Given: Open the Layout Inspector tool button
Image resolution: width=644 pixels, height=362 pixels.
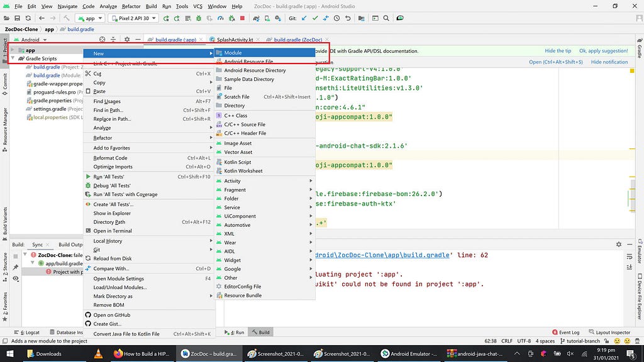Looking at the screenshot, I should (x=609, y=332).
